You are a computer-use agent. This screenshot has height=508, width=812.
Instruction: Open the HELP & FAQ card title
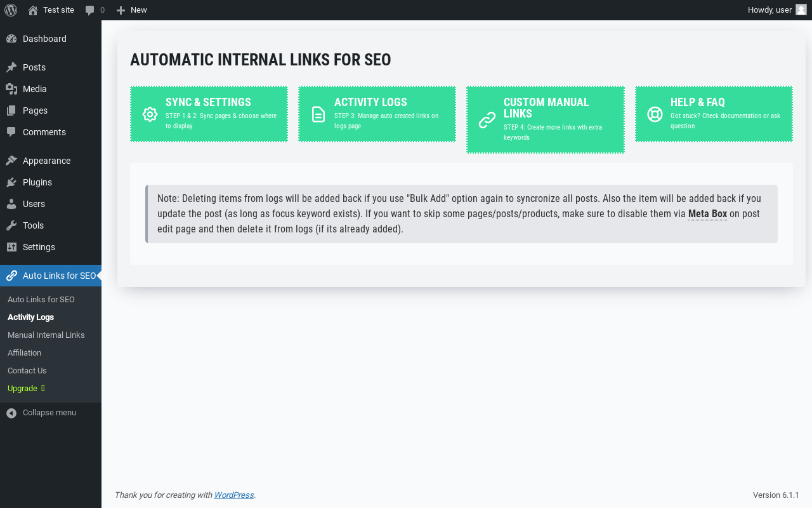[698, 102]
